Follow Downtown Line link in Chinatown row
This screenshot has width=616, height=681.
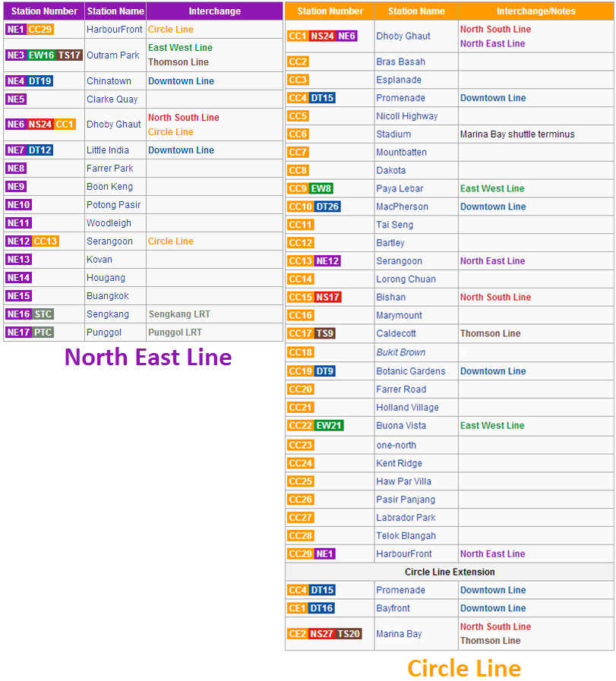181,81
